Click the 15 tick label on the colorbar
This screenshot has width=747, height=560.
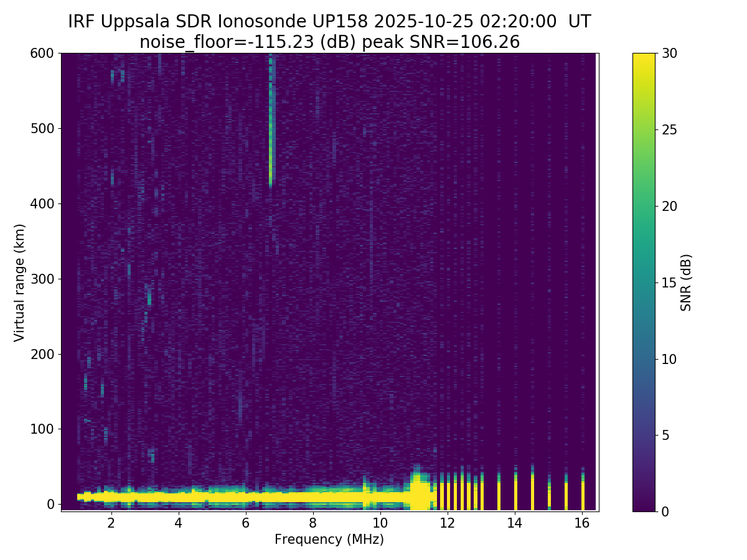(x=669, y=282)
